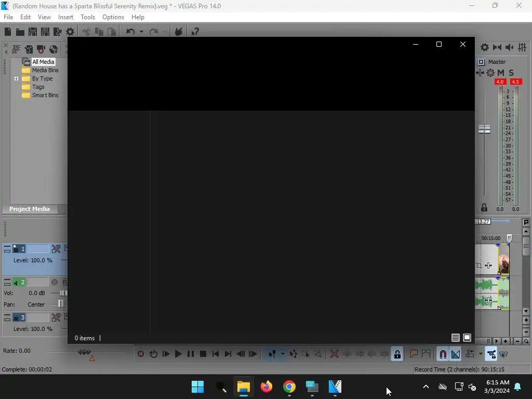Click the Import Media icon
The height and width of the screenshot is (399, 532).
(x=29, y=49)
